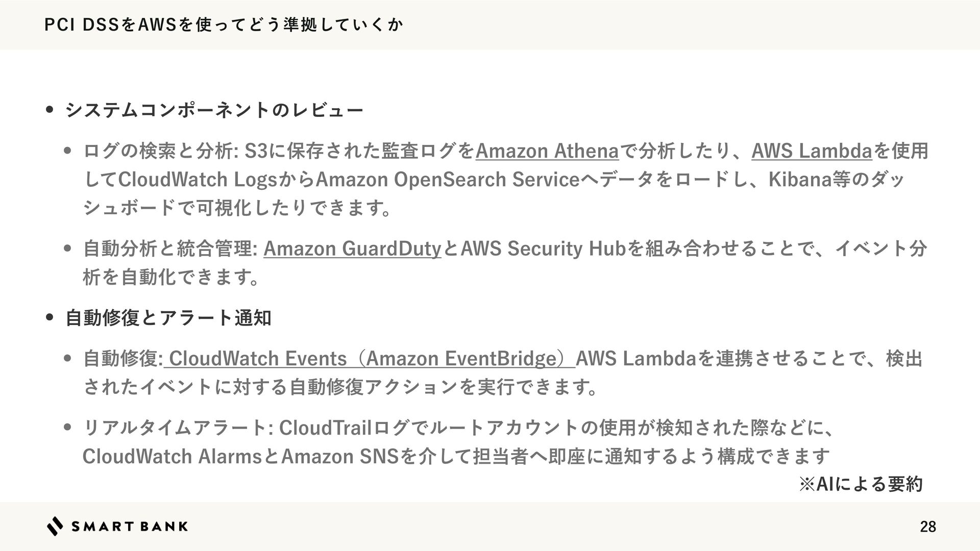Click the SmartBank logo icon
Viewport: 980px width, 551px height.
pyautogui.click(x=55, y=526)
